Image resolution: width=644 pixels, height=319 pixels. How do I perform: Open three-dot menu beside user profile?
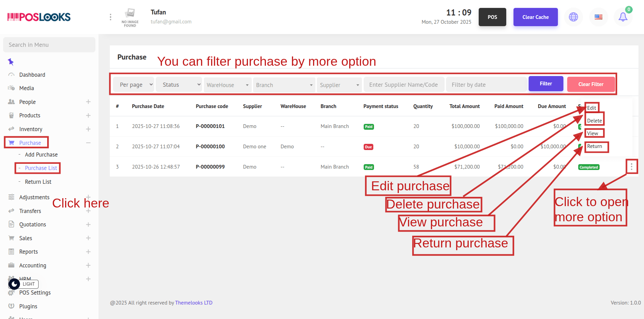pyautogui.click(x=110, y=17)
